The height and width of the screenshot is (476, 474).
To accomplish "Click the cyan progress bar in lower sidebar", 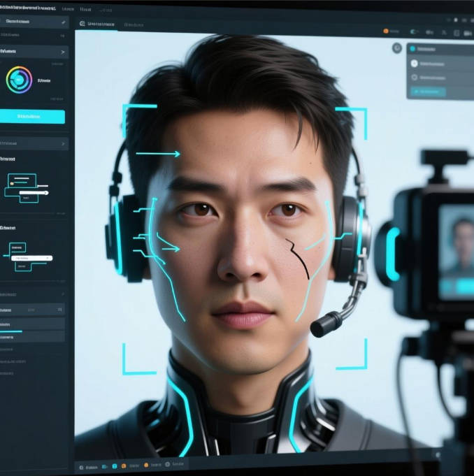I will tap(12, 331).
